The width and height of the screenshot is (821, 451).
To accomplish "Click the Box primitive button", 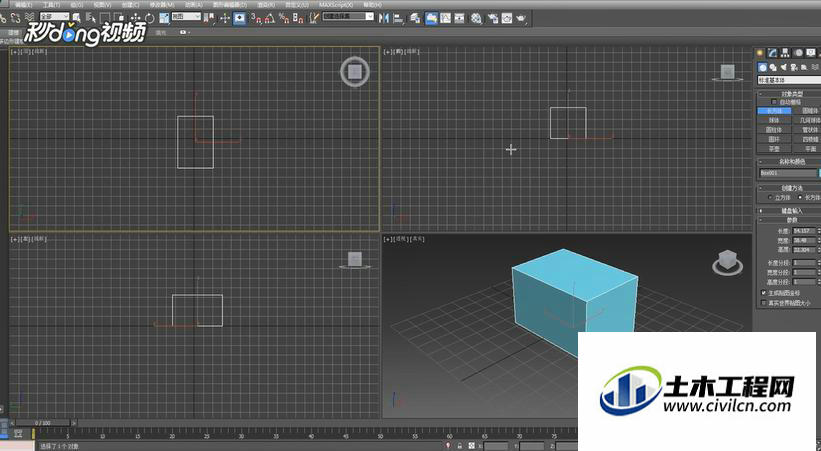I will click(x=774, y=111).
